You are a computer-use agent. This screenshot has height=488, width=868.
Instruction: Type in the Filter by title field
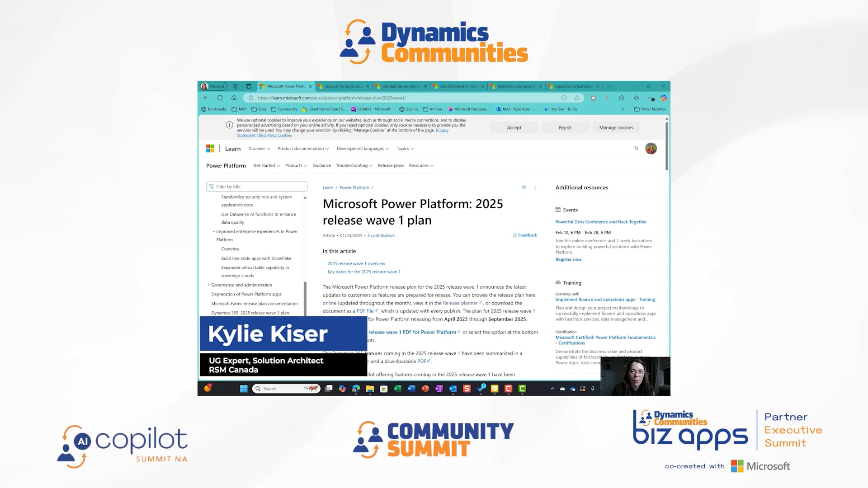point(256,186)
